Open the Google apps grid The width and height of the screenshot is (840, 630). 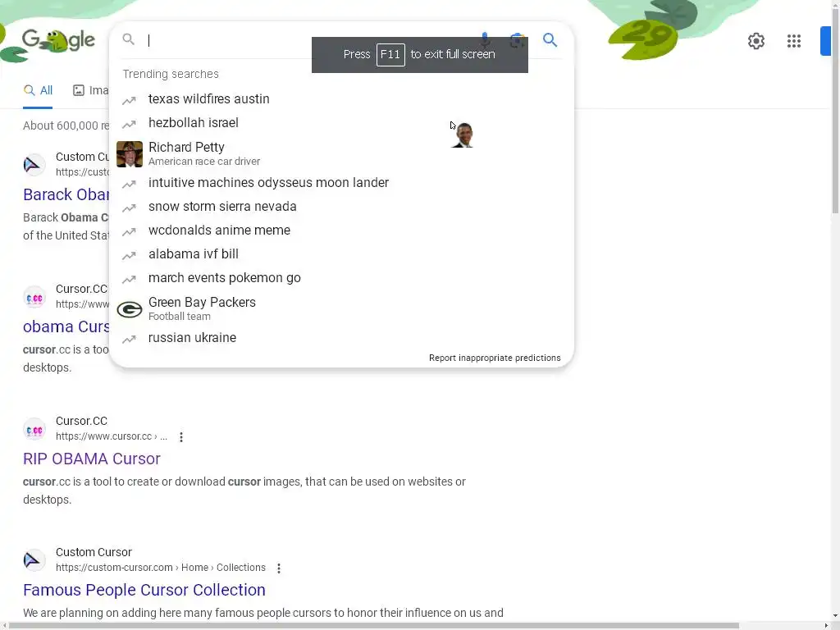pos(794,41)
